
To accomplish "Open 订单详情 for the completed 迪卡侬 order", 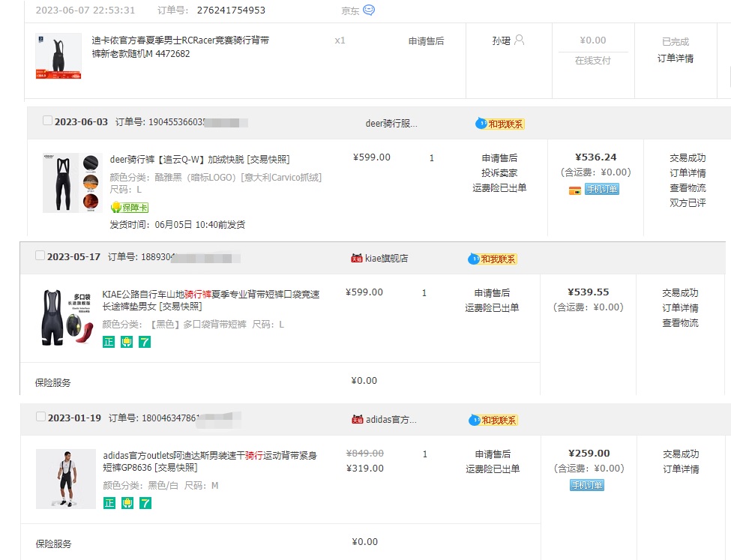I will 675,57.
